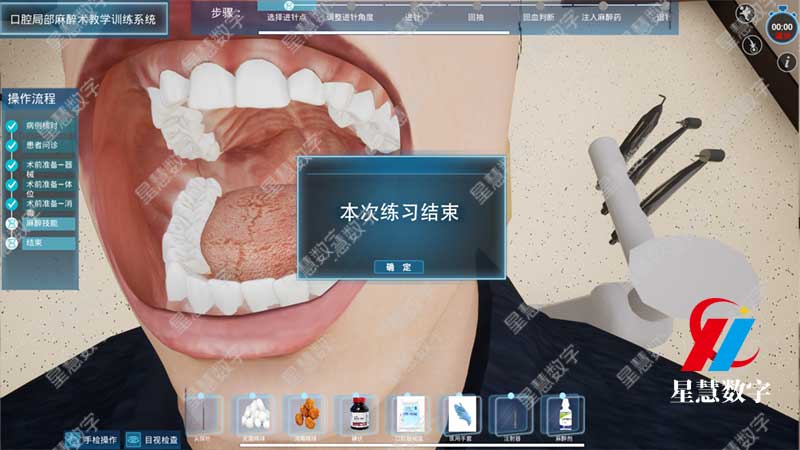Viewport: 800px width, 450px height.
Task: Toggle the 病例核对 checkmark step
Action: tap(12, 127)
